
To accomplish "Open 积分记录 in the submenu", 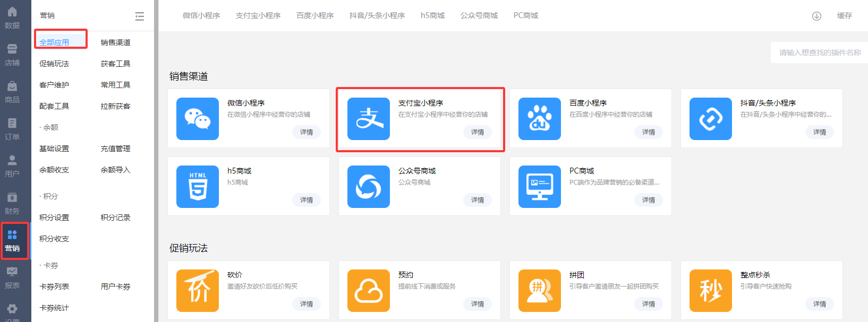I will (x=116, y=217).
